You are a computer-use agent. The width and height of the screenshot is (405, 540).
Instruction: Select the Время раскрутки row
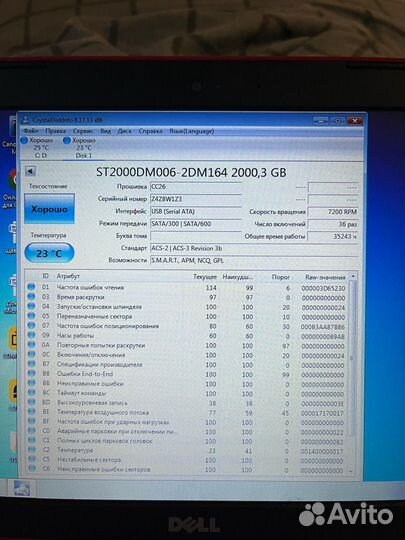(187, 297)
